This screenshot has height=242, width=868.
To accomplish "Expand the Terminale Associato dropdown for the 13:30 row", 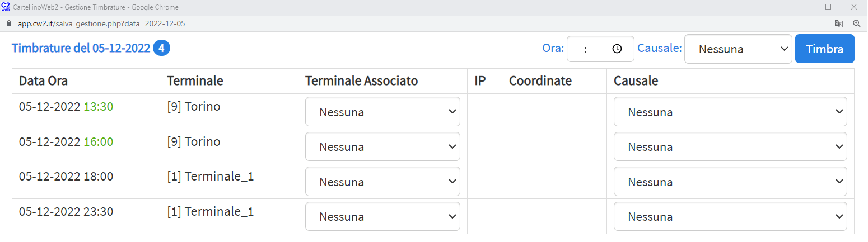I will [382, 112].
